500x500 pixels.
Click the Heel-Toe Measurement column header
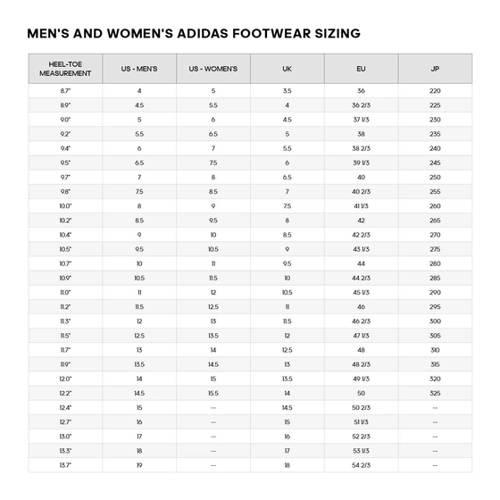(x=65, y=69)
